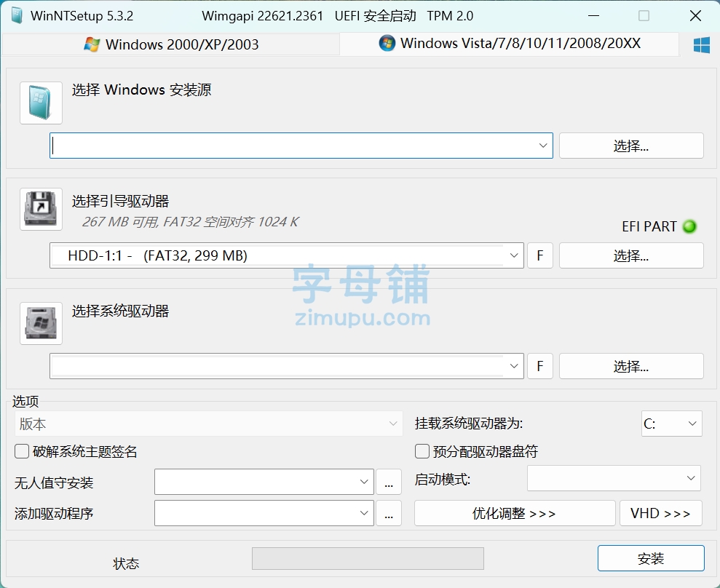Screen dimensions: 720x588
Task: Click 选择... button for Windows installation source
Action: (x=631, y=146)
